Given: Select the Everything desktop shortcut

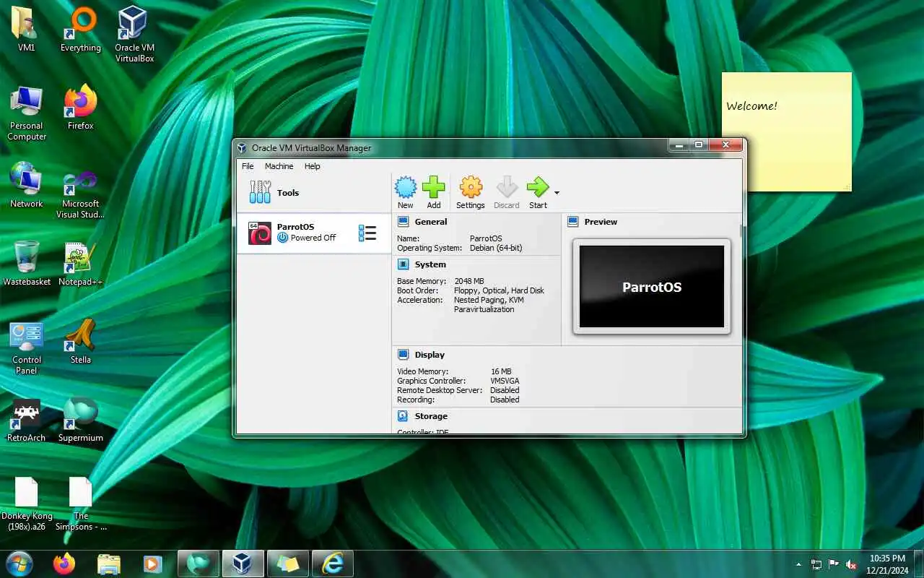Looking at the screenshot, I should [x=81, y=29].
